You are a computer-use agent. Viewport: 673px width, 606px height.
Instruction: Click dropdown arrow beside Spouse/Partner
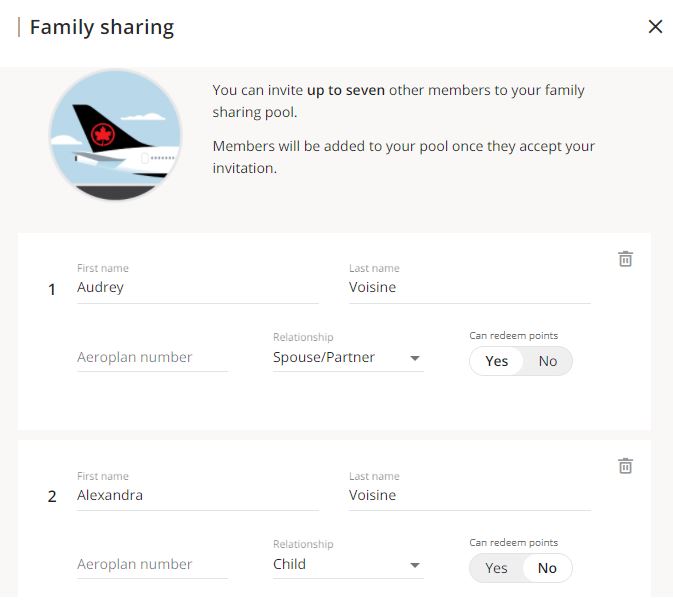[415, 358]
